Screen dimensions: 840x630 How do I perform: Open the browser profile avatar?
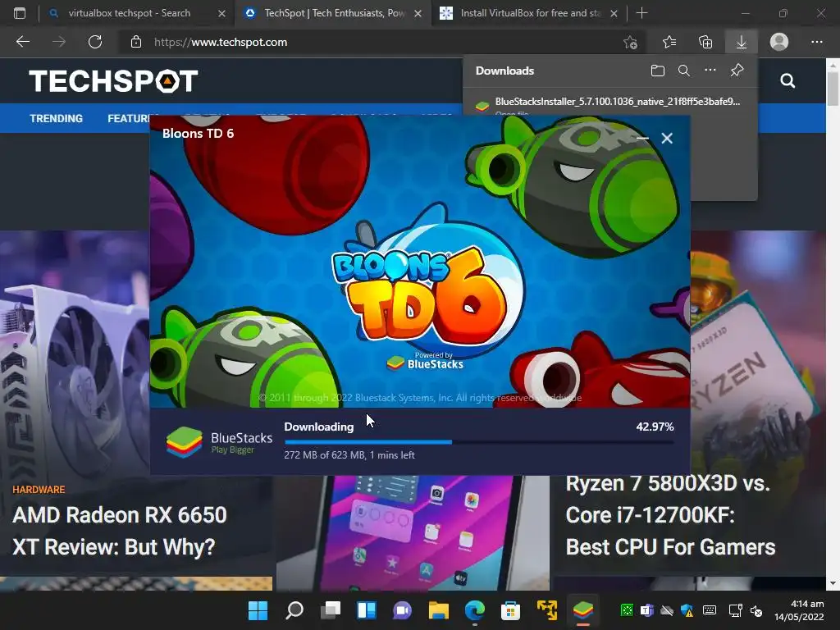coord(779,42)
